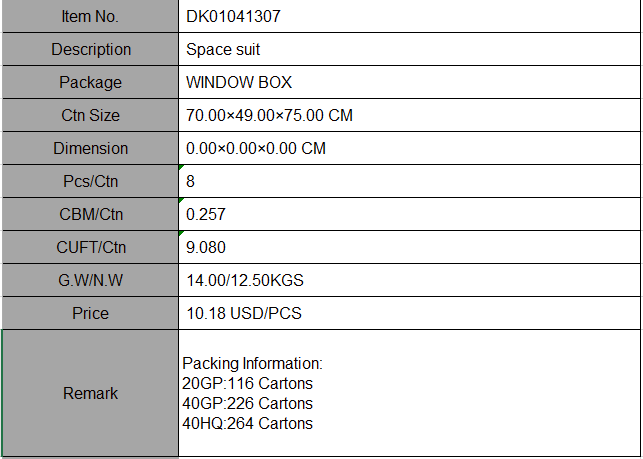The image size is (643, 459).
Task: Click the 14.00/12.50KGS weight cell
Action: click(x=409, y=280)
